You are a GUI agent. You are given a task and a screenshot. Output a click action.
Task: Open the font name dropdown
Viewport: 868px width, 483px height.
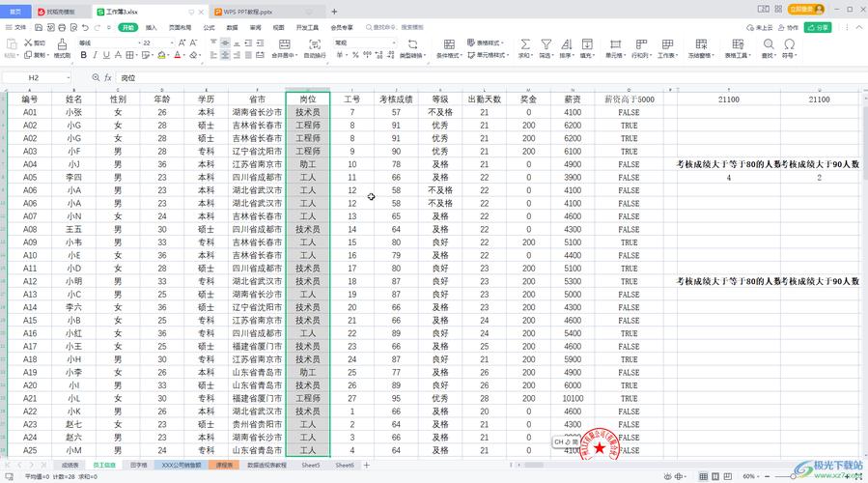coord(139,43)
